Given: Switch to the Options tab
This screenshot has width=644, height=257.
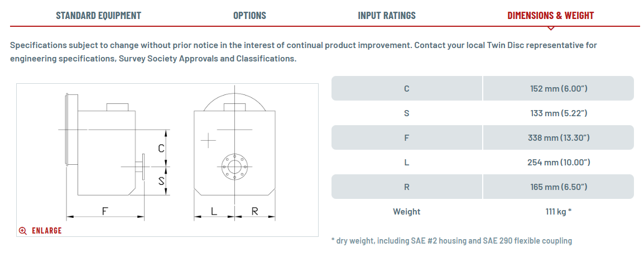Looking at the screenshot, I should (x=249, y=16).
